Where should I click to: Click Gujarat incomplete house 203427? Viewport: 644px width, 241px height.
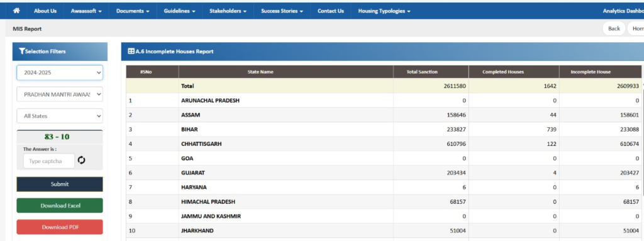[630, 173]
